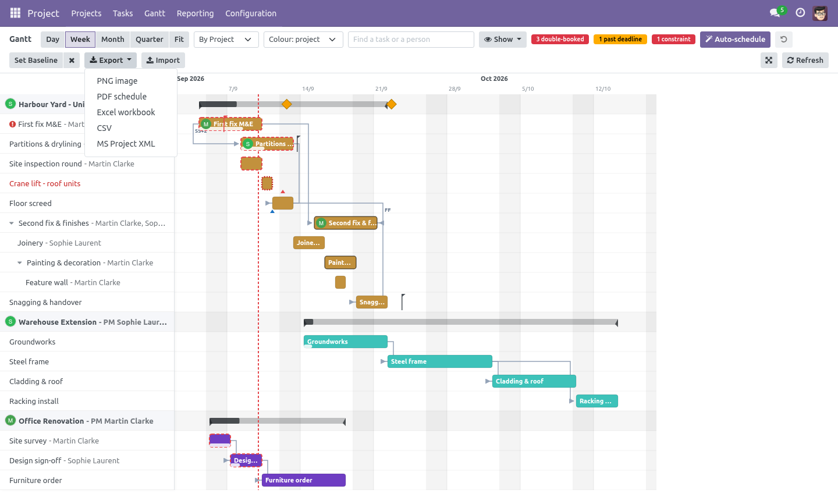
Task: Clear the baseline with X button
Action: point(71,61)
